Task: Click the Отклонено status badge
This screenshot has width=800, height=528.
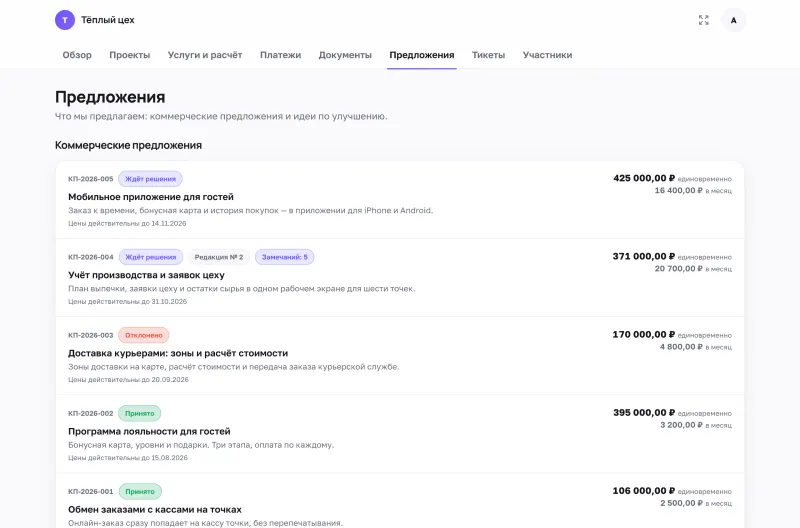Action: point(144,335)
